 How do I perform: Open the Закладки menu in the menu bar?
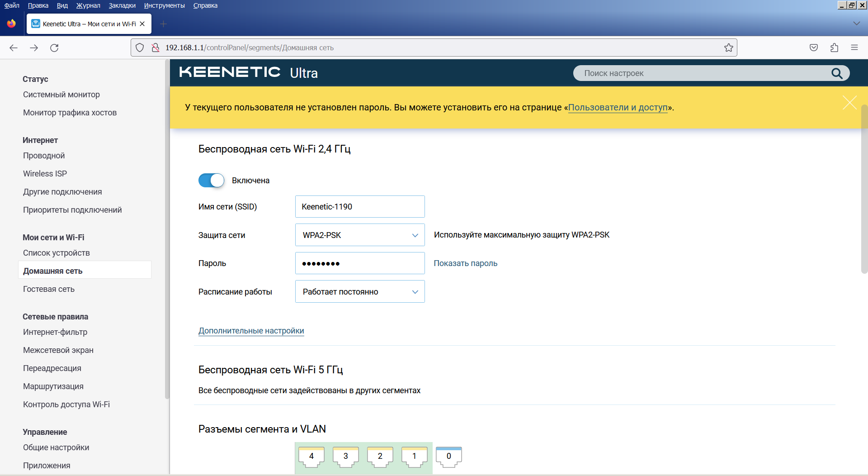(122, 5)
